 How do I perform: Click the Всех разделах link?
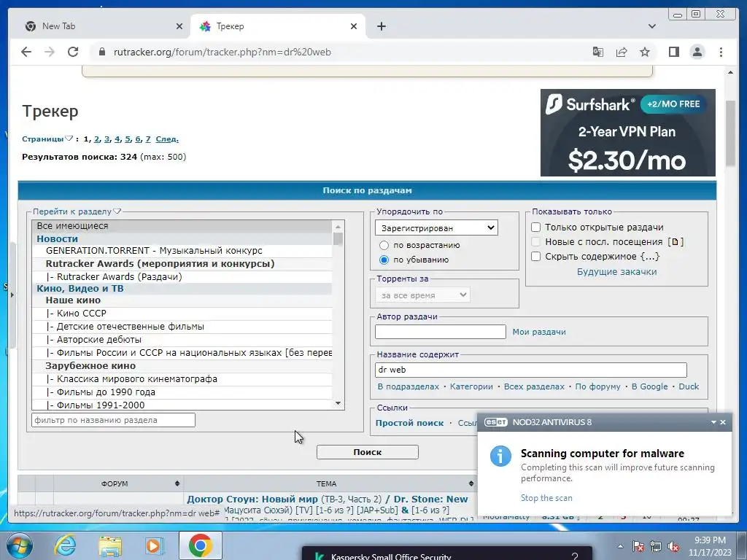[x=534, y=386]
